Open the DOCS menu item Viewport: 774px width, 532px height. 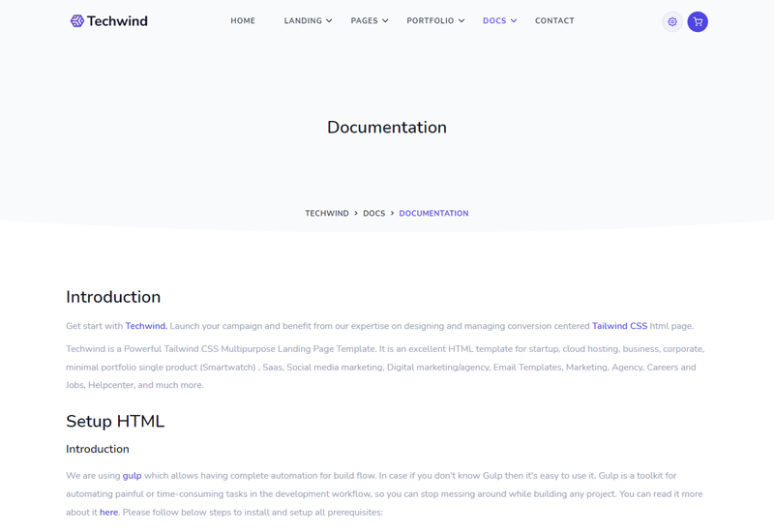494,20
